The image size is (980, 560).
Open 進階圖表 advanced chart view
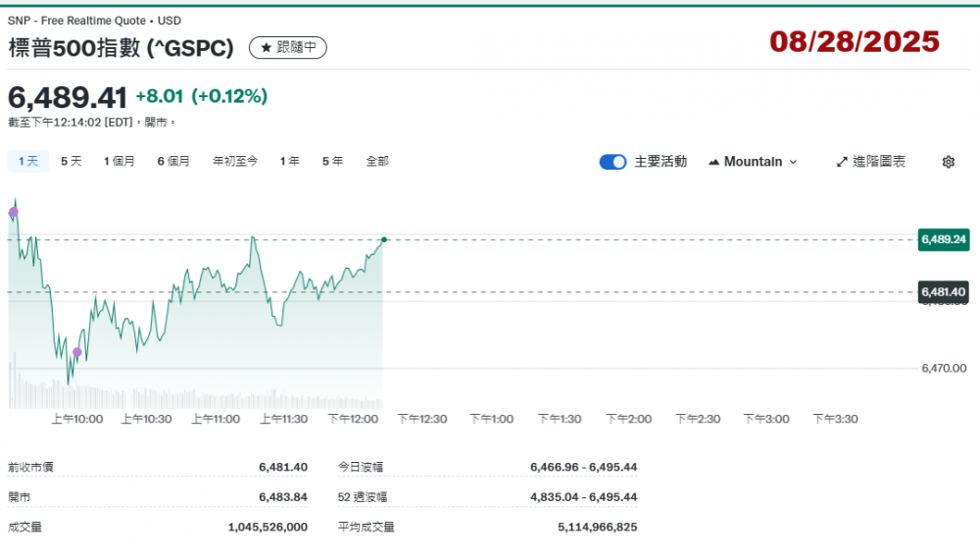tap(870, 162)
